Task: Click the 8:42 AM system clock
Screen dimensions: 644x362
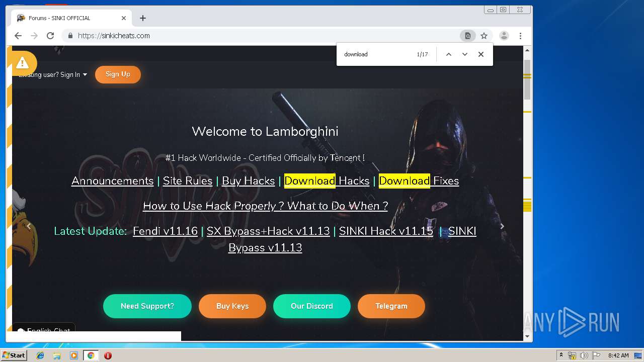Action: click(618, 355)
